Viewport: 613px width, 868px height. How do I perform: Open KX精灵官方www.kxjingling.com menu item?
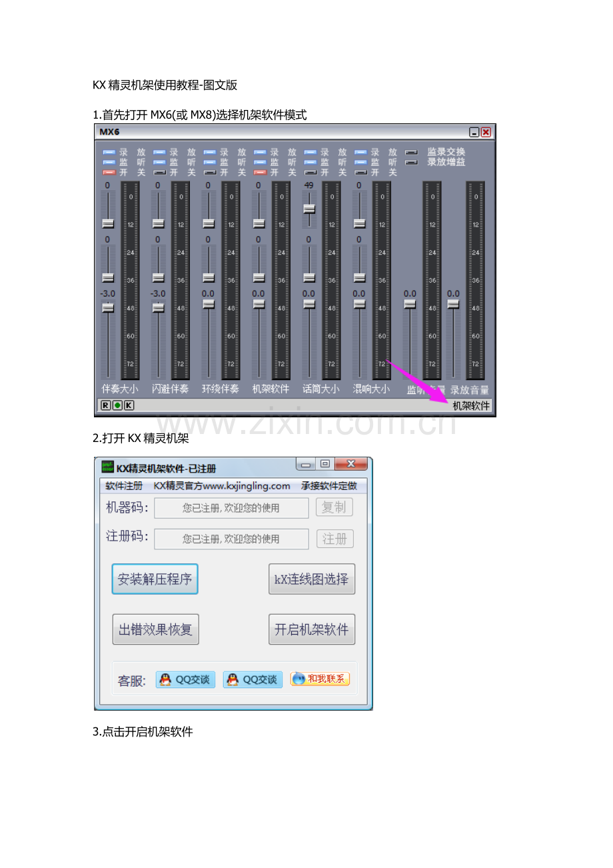click(222, 486)
